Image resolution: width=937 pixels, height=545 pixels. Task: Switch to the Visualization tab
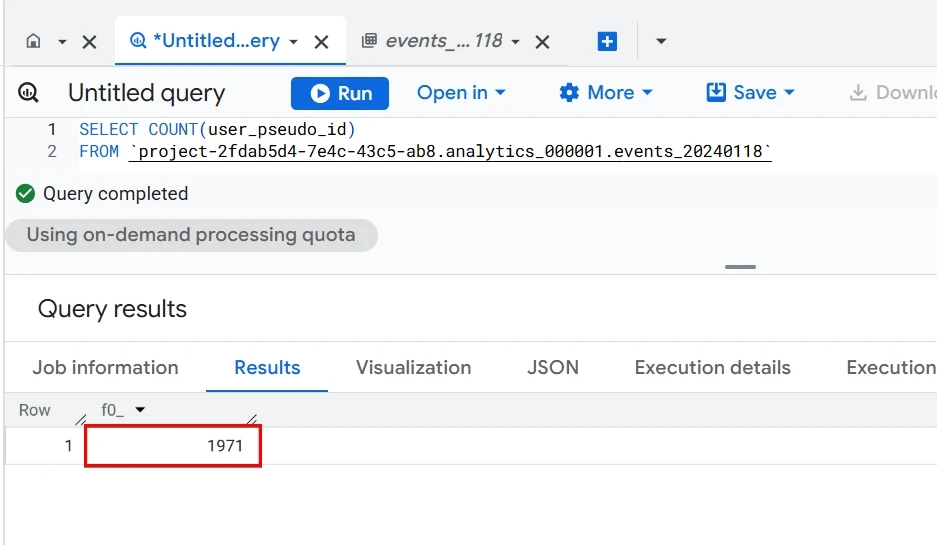tap(414, 368)
